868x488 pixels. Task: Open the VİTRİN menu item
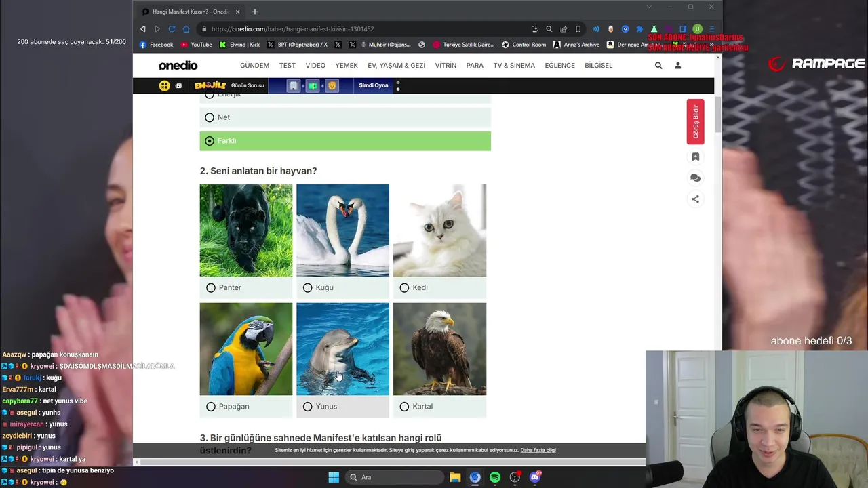pyautogui.click(x=446, y=66)
